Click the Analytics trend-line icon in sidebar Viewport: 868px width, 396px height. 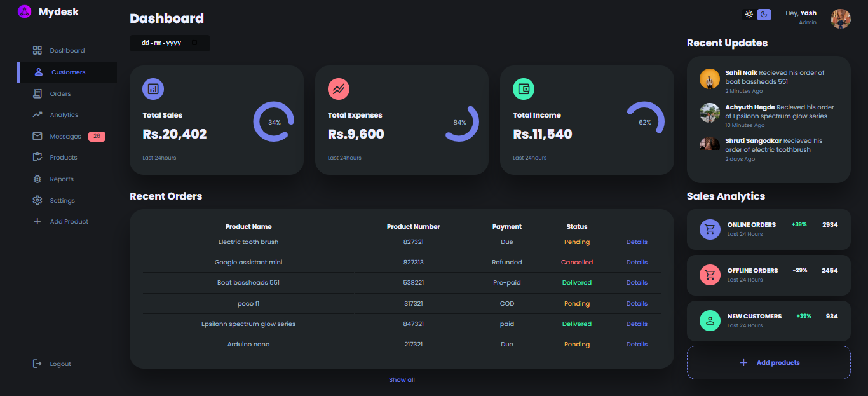[x=37, y=114]
